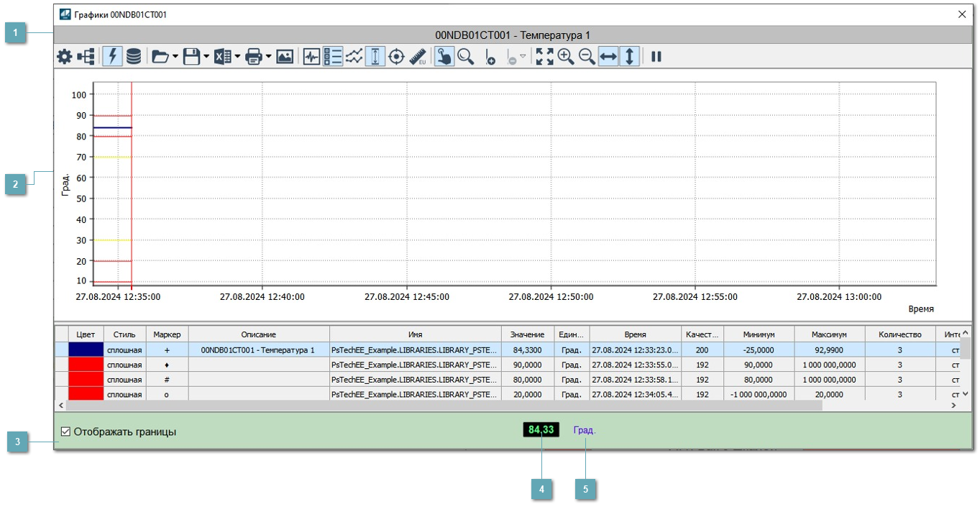
Task: Select the magnifier zoom tool
Action: [x=466, y=57]
